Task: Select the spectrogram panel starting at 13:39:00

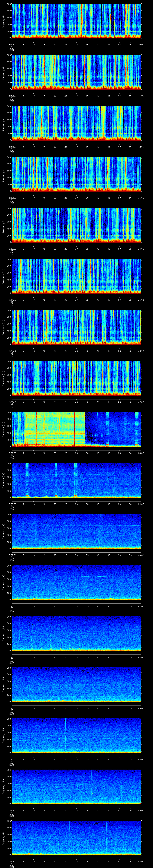Action: click(x=76, y=531)
